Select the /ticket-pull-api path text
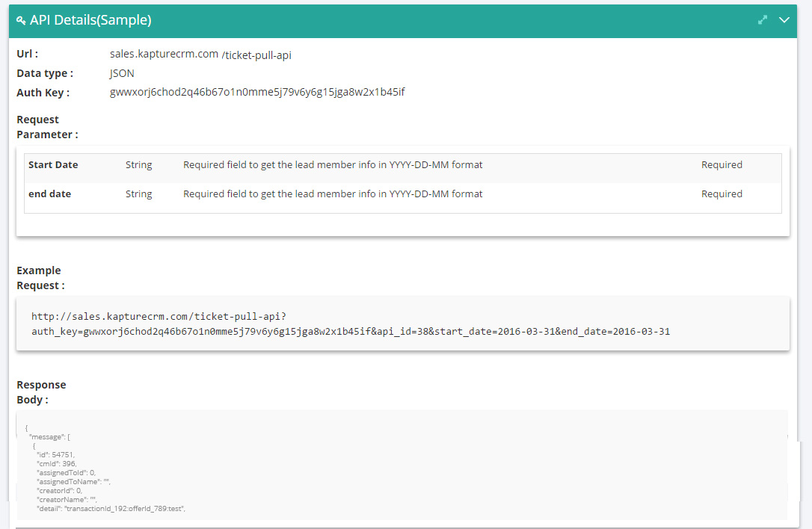 256,55
